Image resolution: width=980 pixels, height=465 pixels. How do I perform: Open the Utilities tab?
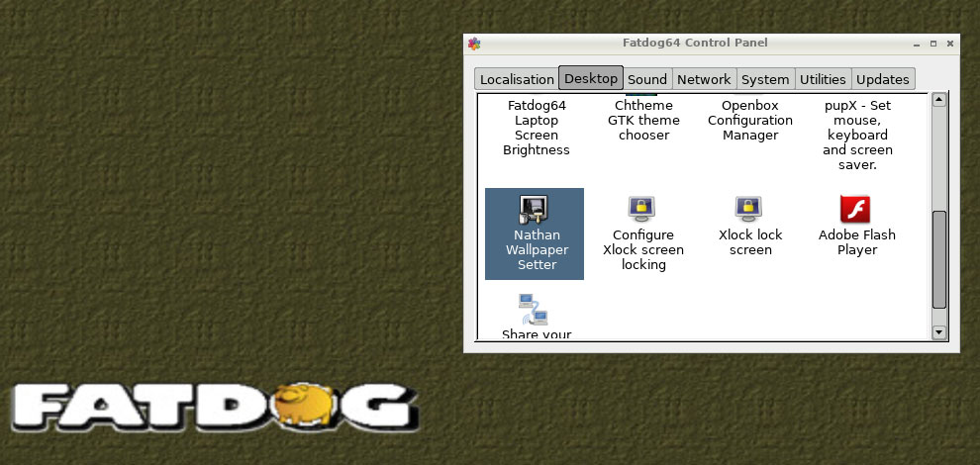(823, 79)
